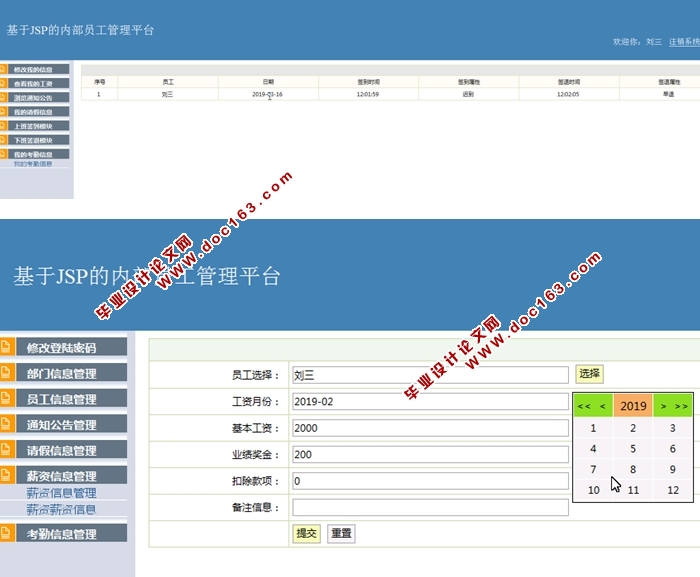Screen dimensions: 700x577
Task: Click the 迟到 sign-in status cell
Action: click(x=468, y=94)
